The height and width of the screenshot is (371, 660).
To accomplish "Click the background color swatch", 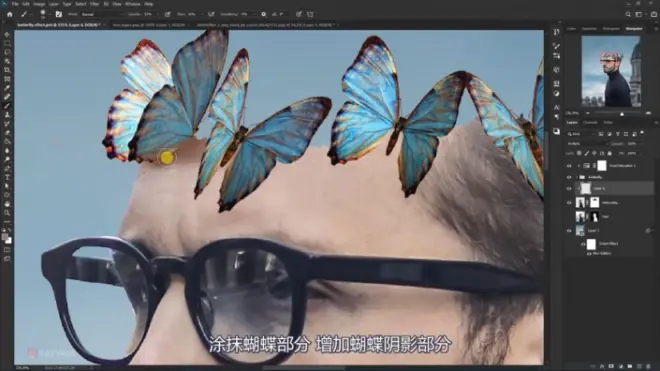I will tap(9, 241).
